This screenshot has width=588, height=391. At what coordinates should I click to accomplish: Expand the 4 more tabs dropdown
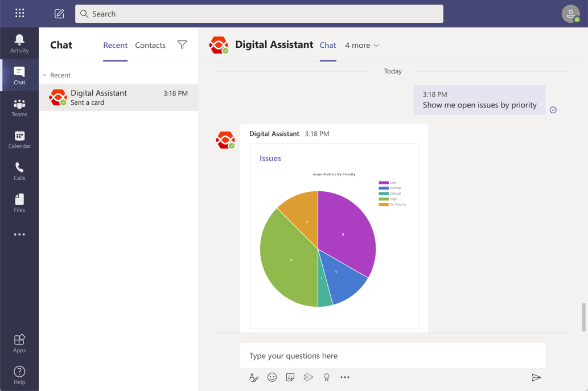[x=362, y=46]
